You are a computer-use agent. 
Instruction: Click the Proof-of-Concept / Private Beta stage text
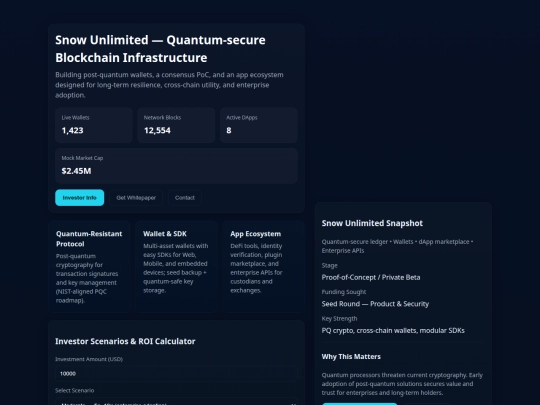tap(371, 277)
